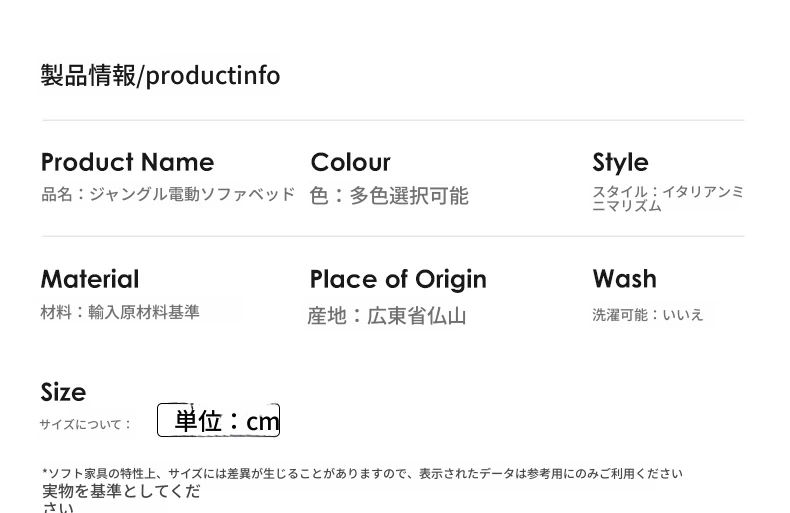This screenshot has width=790, height=513.
Task: Click the Place of Origin heading
Action: [398, 279]
